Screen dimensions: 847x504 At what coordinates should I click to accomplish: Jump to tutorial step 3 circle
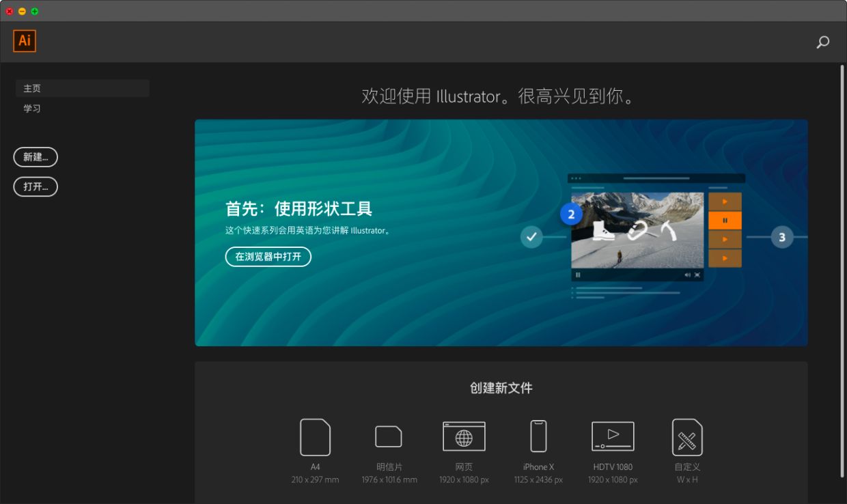pos(782,238)
